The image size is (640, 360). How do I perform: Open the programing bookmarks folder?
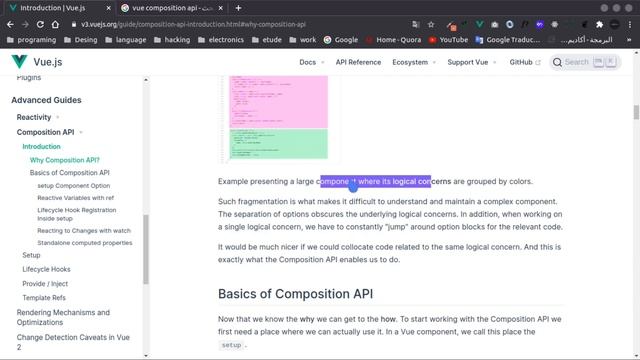(31, 40)
